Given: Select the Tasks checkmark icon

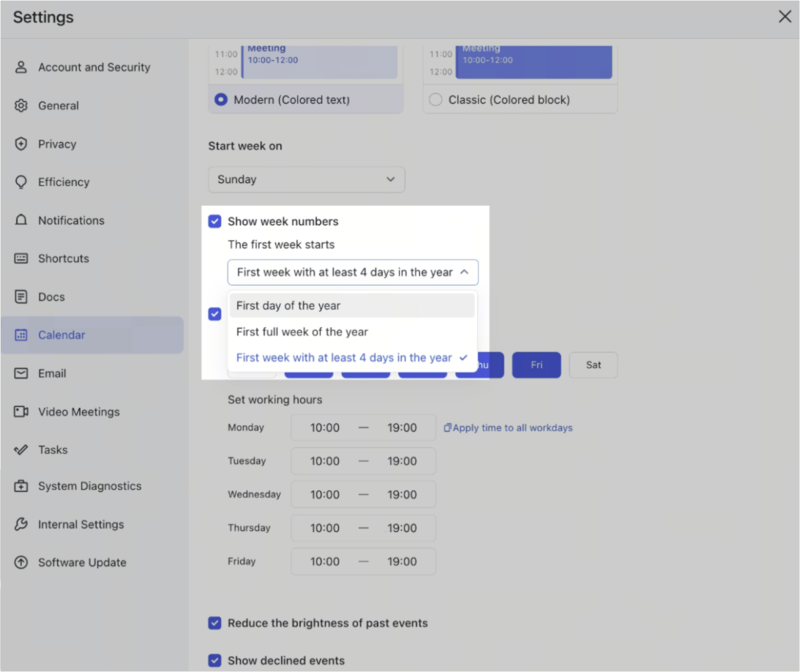Looking at the screenshot, I should (20, 449).
